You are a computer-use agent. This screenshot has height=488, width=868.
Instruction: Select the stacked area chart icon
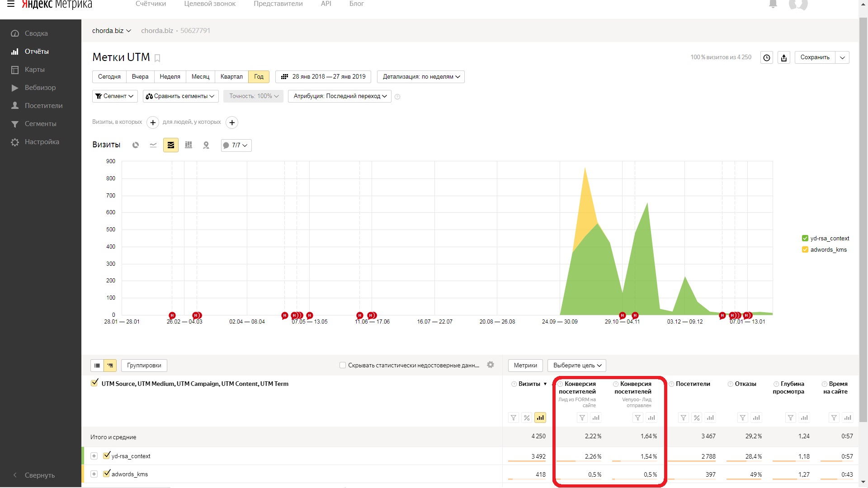pyautogui.click(x=171, y=145)
